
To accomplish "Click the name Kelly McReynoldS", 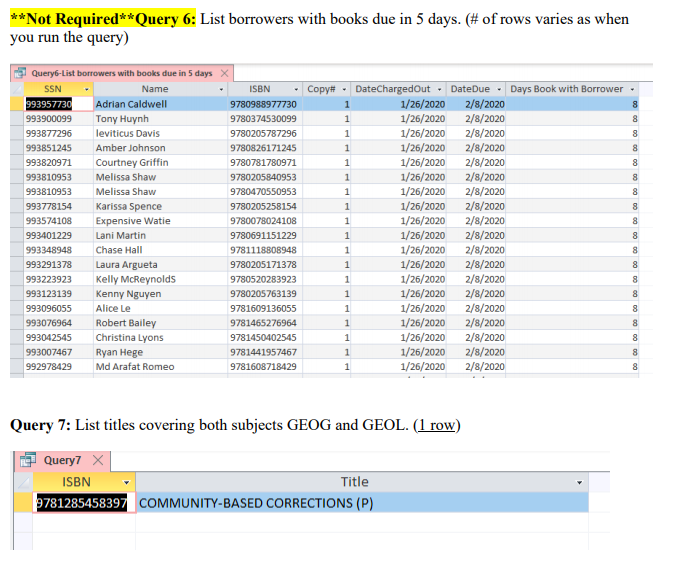I will [136, 279].
